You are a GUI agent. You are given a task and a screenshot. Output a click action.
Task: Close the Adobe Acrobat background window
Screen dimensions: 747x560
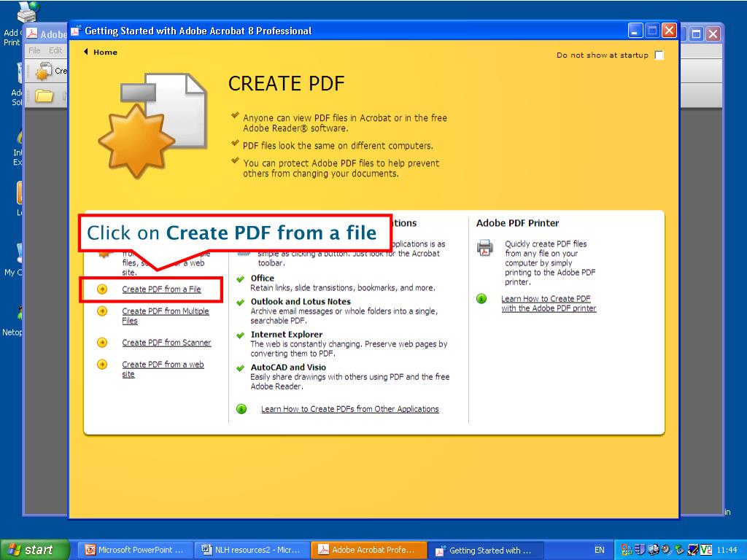pos(713,34)
